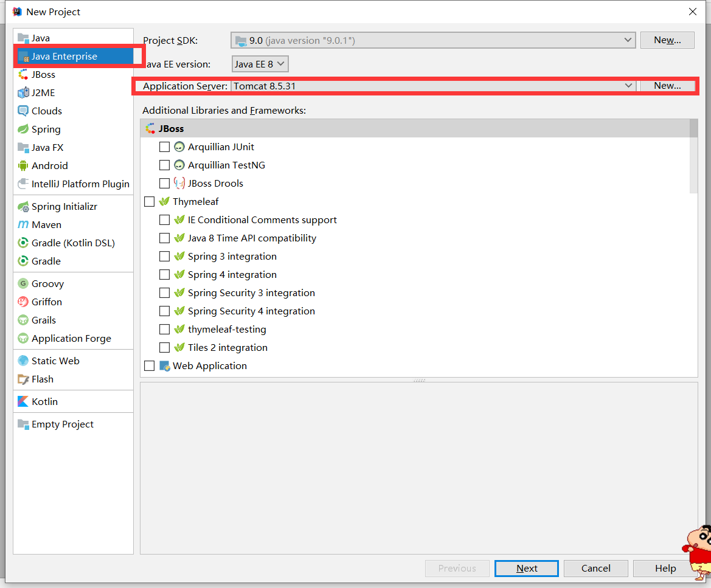Viewport: 711px width, 588px height.
Task: Select the Android project type label
Action: pyautogui.click(x=49, y=166)
